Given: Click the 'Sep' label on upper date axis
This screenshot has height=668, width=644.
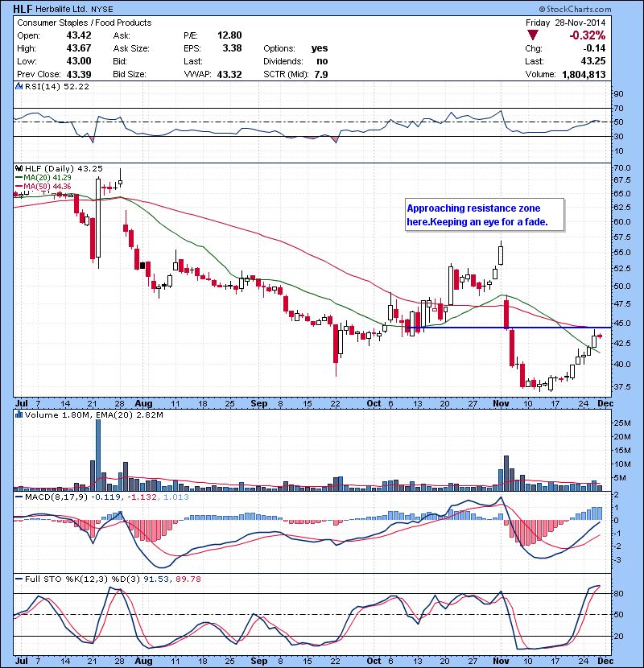Looking at the screenshot, I should [x=259, y=403].
